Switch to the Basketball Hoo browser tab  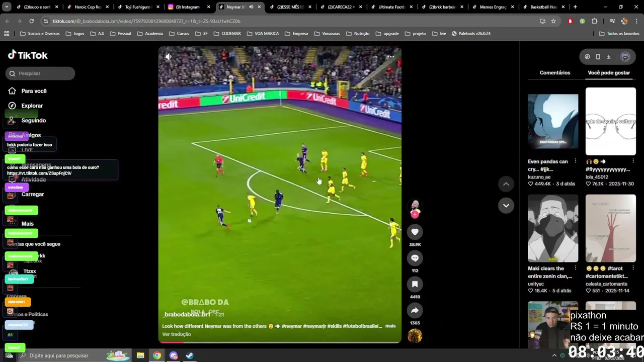pyautogui.click(x=543, y=7)
